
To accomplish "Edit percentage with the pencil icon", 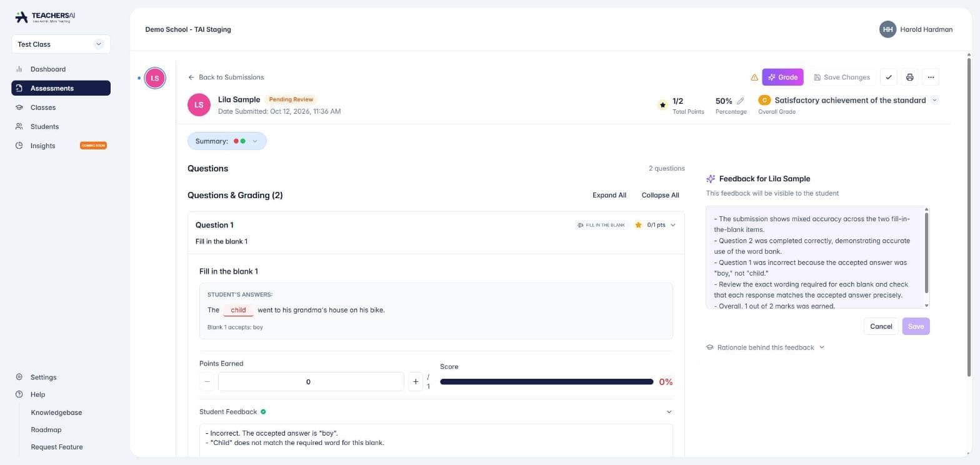I will click(x=741, y=101).
